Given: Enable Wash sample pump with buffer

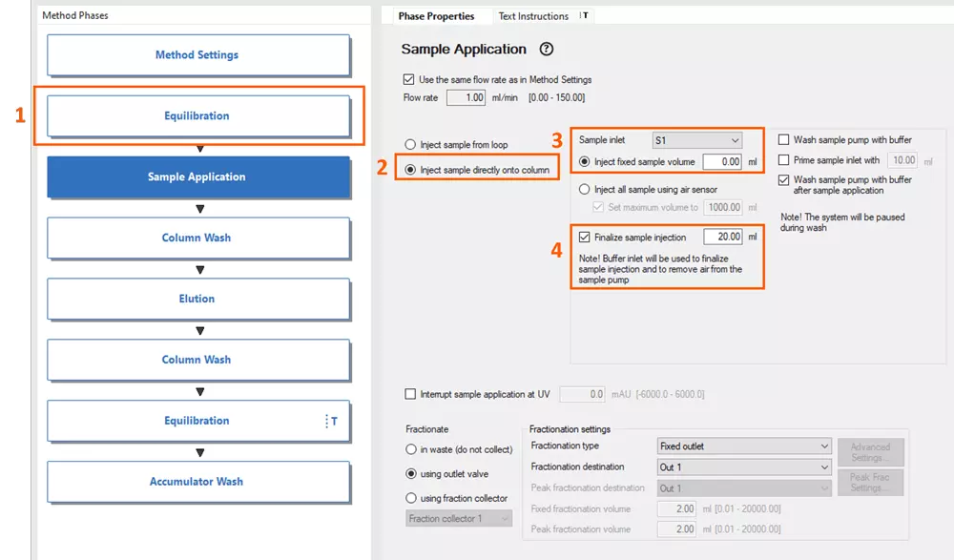Looking at the screenshot, I should (784, 140).
